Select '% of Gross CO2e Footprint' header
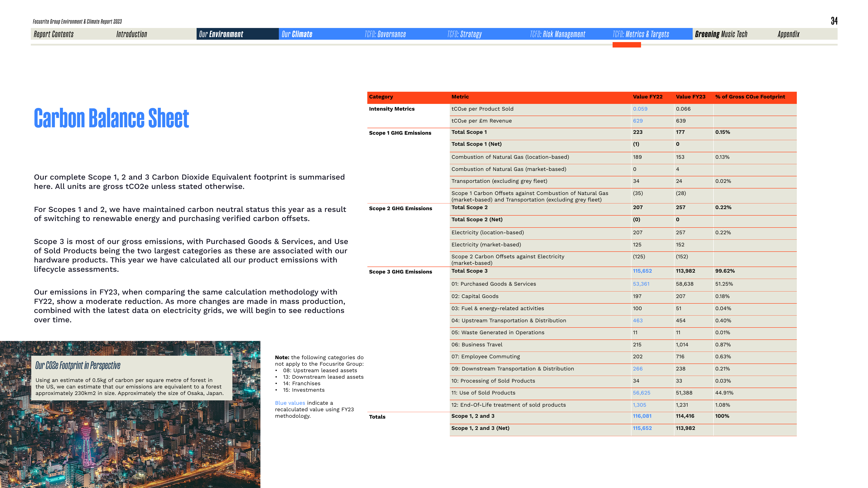Viewport: 868px width, 488px height. point(750,97)
